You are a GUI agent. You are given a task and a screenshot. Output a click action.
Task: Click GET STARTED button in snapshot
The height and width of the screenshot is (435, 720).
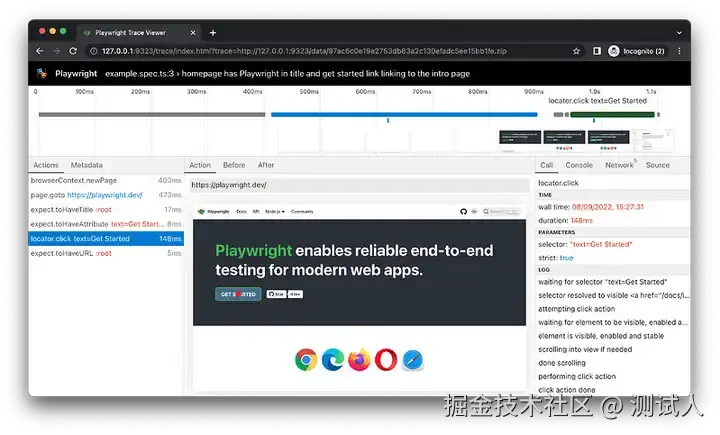pyautogui.click(x=238, y=294)
